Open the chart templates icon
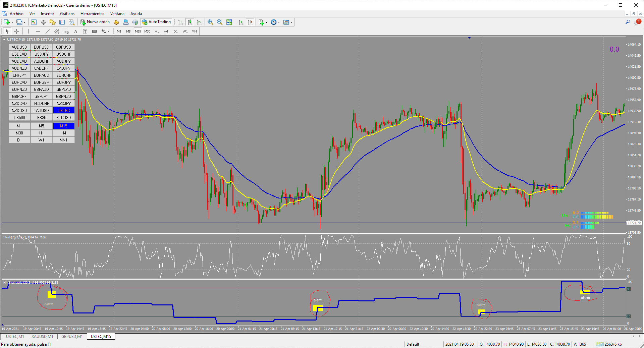 pos(286,22)
